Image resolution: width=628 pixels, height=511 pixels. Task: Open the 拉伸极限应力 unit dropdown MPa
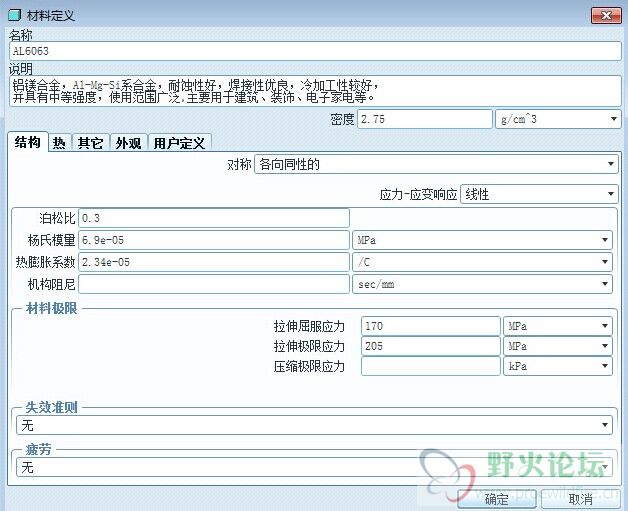(558, 346)
